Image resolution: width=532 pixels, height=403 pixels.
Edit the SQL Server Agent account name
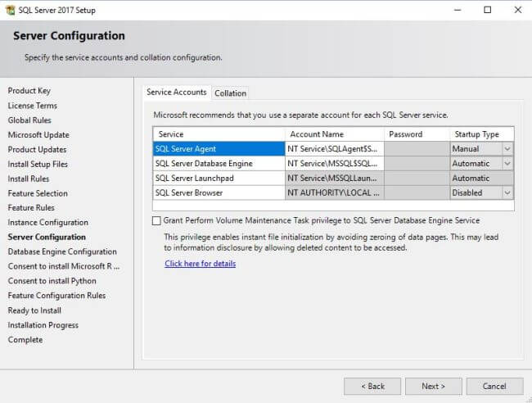pyautogui.click(x=334, y=149)
